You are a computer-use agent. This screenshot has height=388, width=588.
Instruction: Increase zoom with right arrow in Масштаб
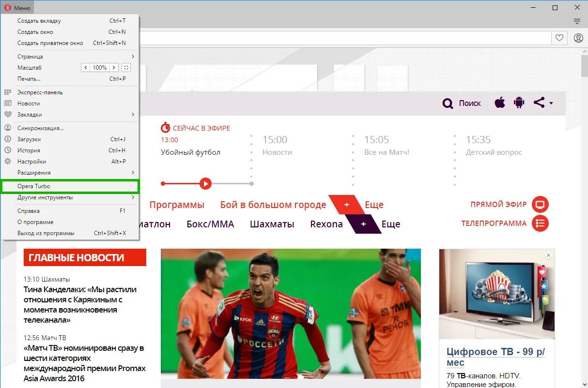(x=114, y=68)
